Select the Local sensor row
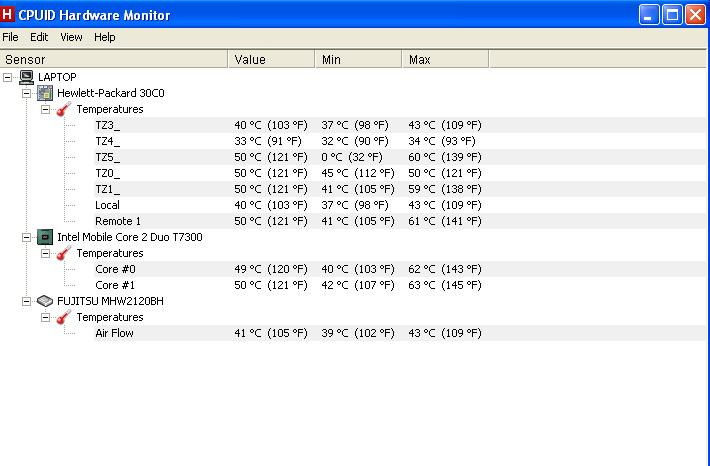The image size is (710, 466). 399,205
